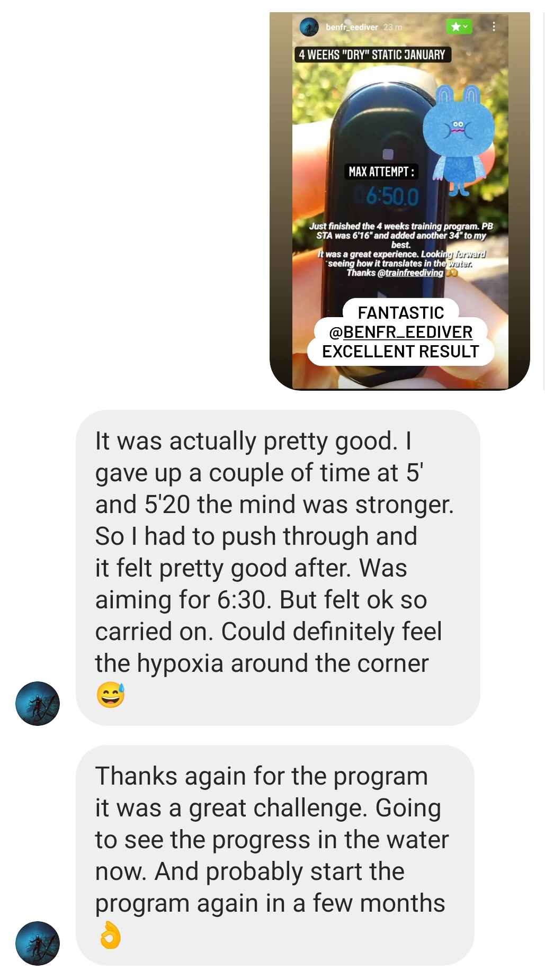Open the three-dot story options menu
The height and width of the screenshot is (980, 545).
[494, 26]
